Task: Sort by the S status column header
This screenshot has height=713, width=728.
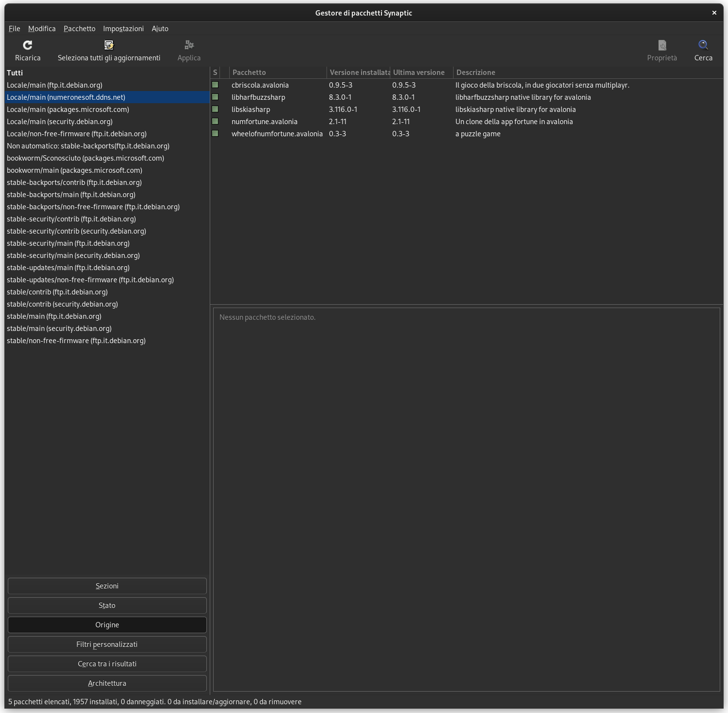Action: pyautogui.click(x=215, y=73)
